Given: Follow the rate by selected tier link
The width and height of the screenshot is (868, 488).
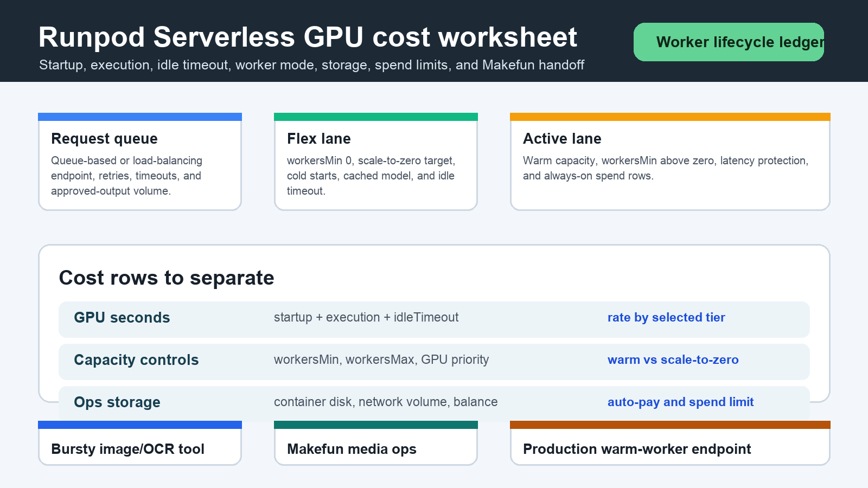Looking at the screenshot, I should (666, 317).
